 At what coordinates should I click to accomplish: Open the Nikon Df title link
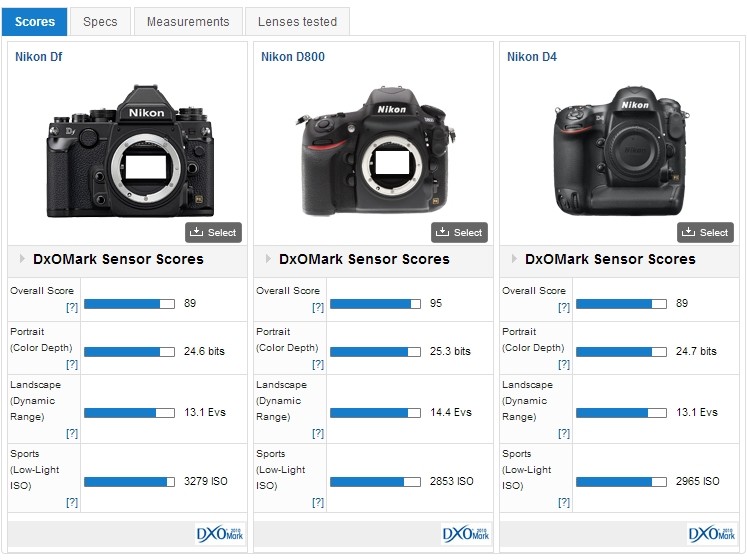[38, 57]
